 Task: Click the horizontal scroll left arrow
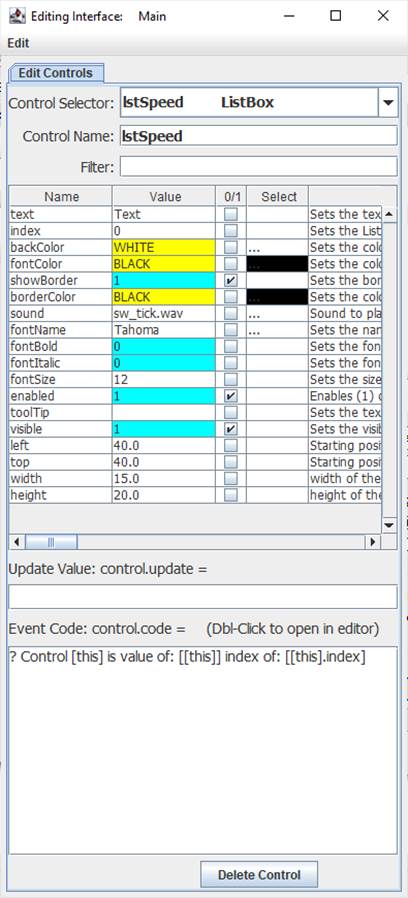(x=17, y=542)
